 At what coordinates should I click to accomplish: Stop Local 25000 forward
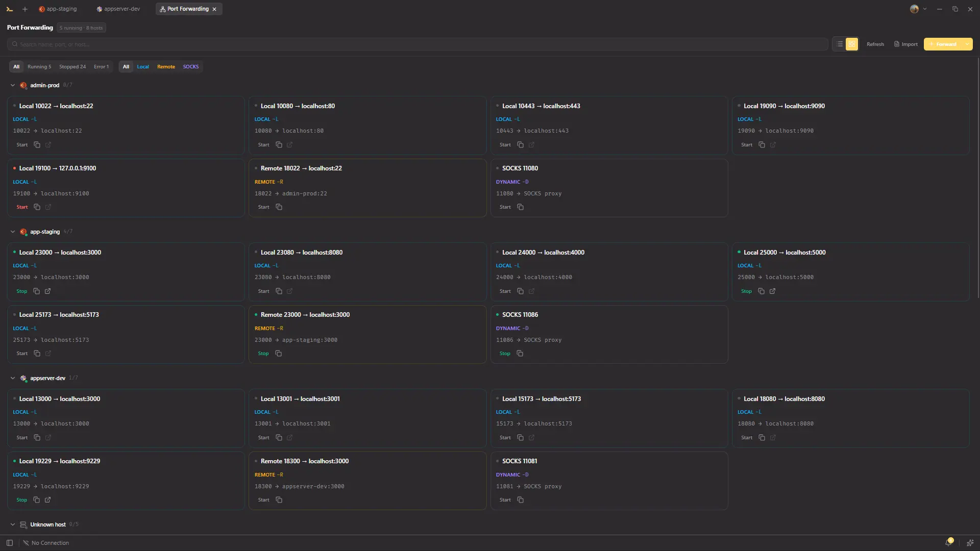[746, 291]
